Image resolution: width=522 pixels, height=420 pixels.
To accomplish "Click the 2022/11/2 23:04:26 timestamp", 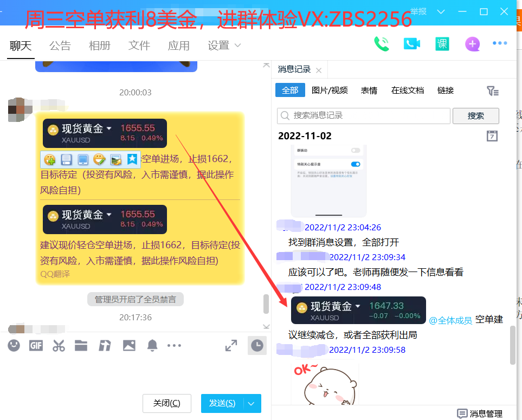I will click(x=343, y=227).
